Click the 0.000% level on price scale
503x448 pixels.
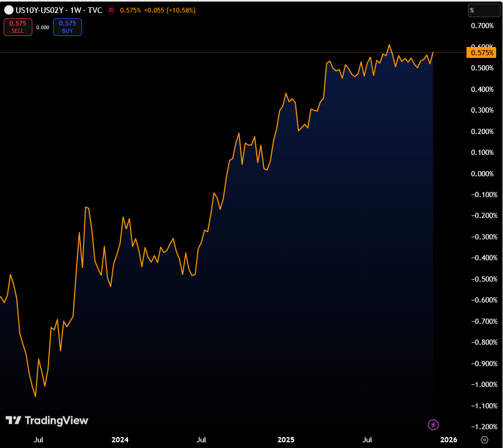tap(482, 174)
